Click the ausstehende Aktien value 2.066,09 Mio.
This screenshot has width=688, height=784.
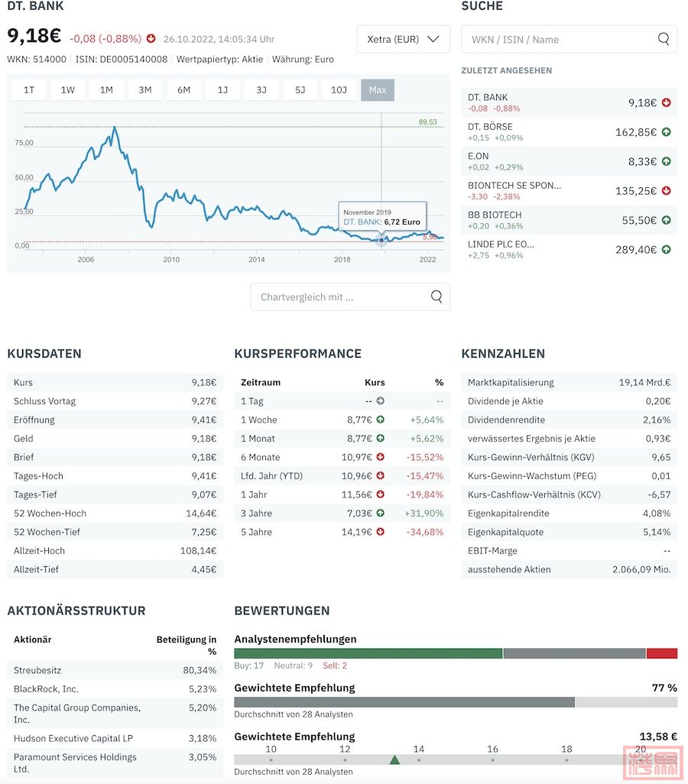pos(641,569)
